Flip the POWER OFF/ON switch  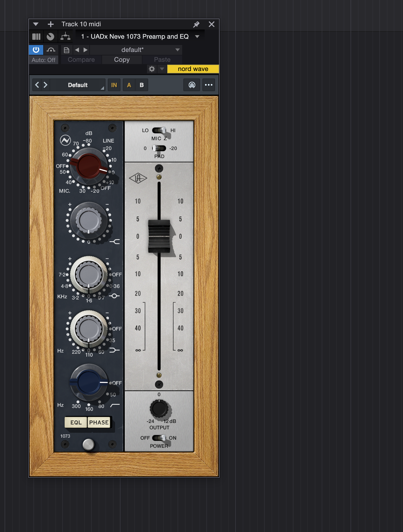tap(159, 438)
